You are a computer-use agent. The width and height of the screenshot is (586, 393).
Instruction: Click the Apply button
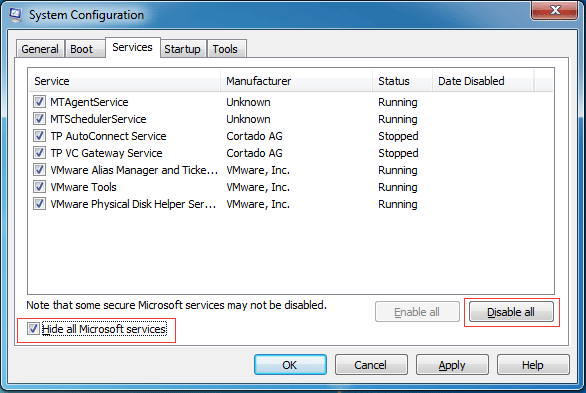coord(452,365)
